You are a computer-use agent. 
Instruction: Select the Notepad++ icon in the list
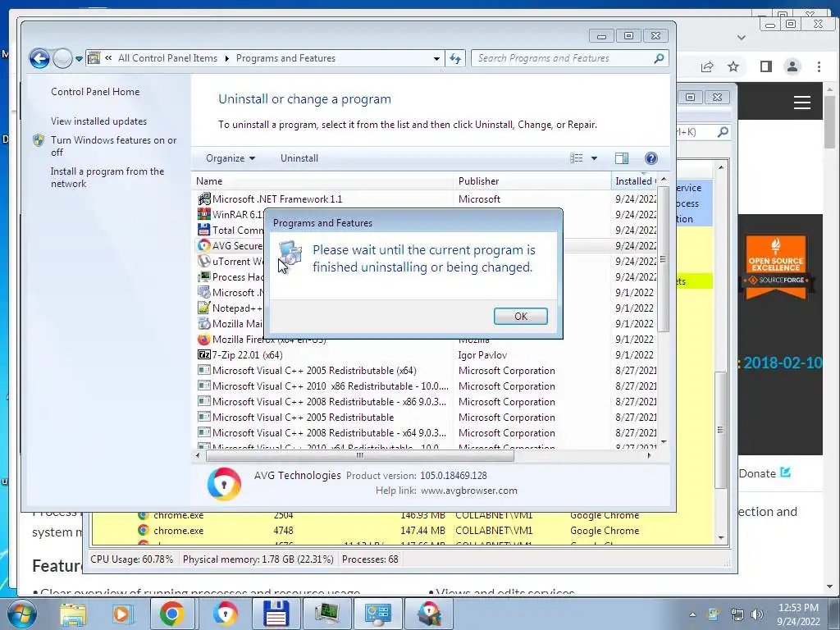[203, 308]
